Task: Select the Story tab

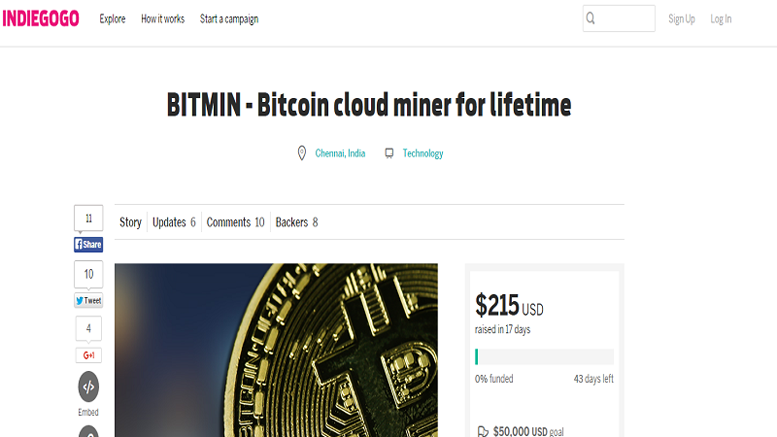Action: pos(130,222)
